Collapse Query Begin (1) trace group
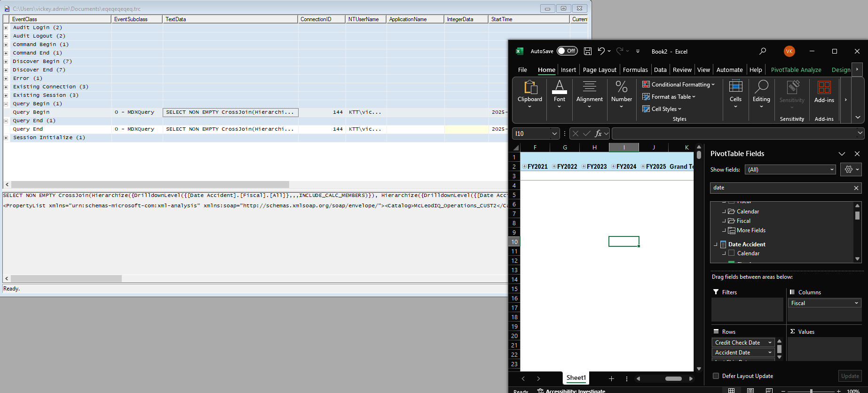Screen dimensions: 868x393 click(x=6, y=104)
